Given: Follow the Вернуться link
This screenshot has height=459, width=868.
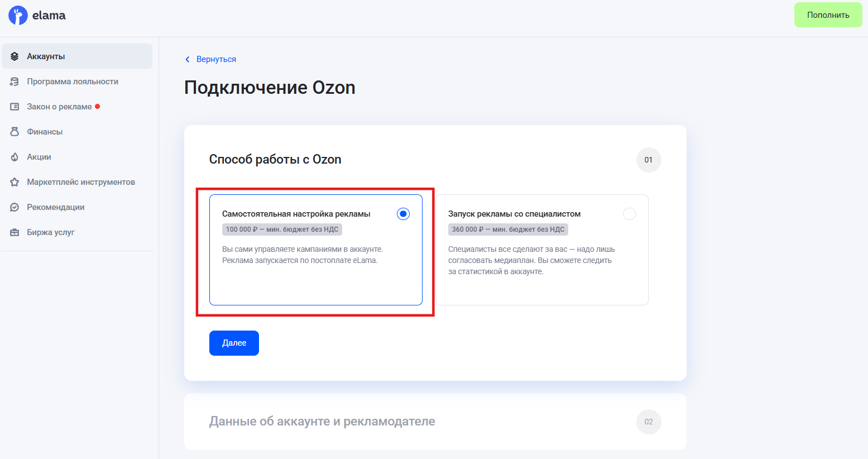Looking at the screenshot, I should (216, 59).
